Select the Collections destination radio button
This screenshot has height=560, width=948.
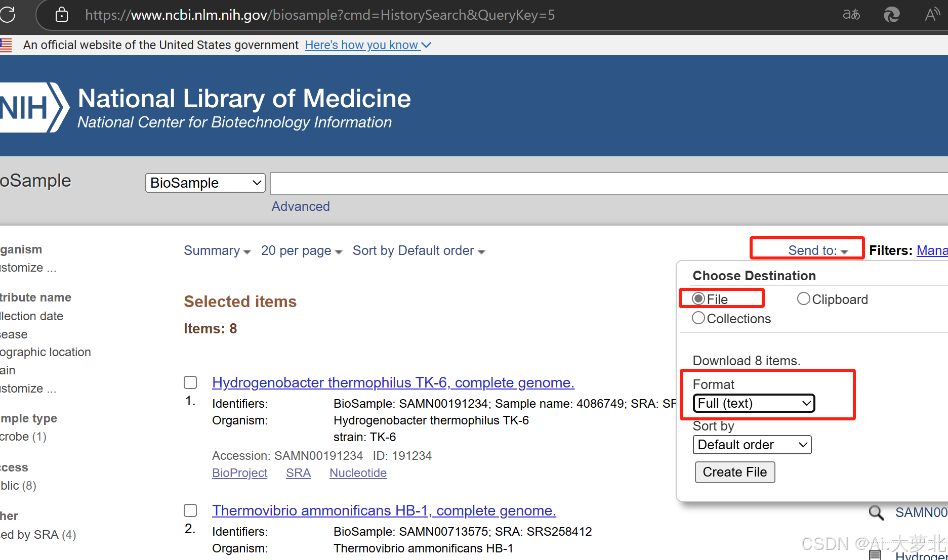click(698, 318)
